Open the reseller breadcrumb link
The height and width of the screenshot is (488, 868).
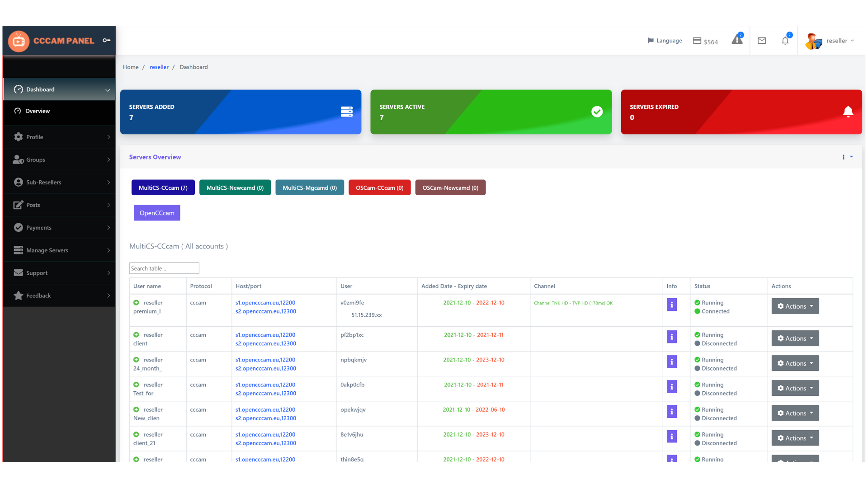159,67
